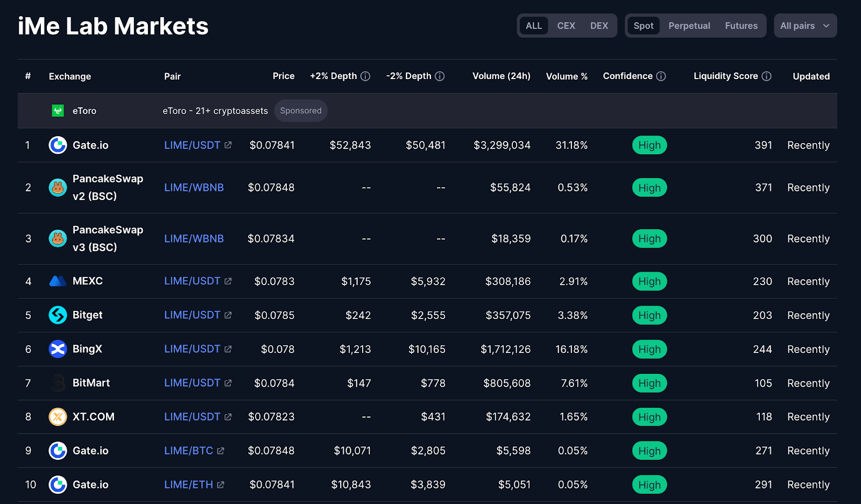The width and height of the screenshot is (861, 504).
Task: Click Gate.io logo in row 9
Action: pyautogui.click(x=58, y=451)
